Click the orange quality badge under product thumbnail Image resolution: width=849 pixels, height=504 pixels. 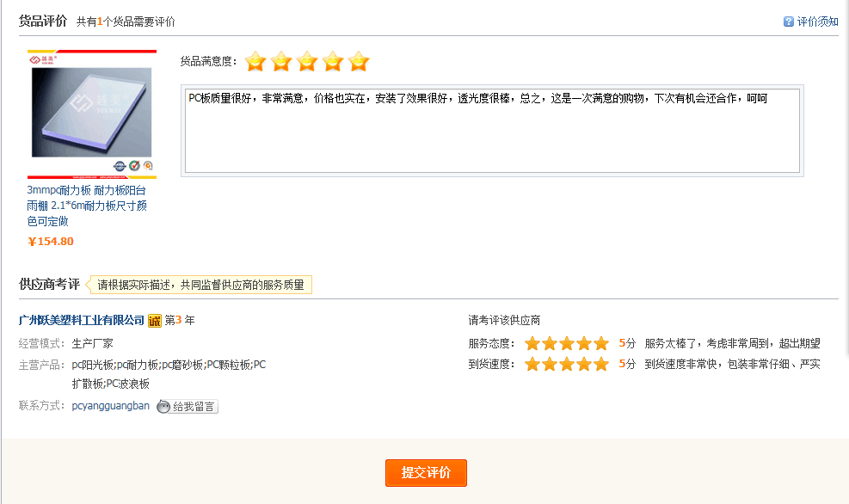(147, 165)
